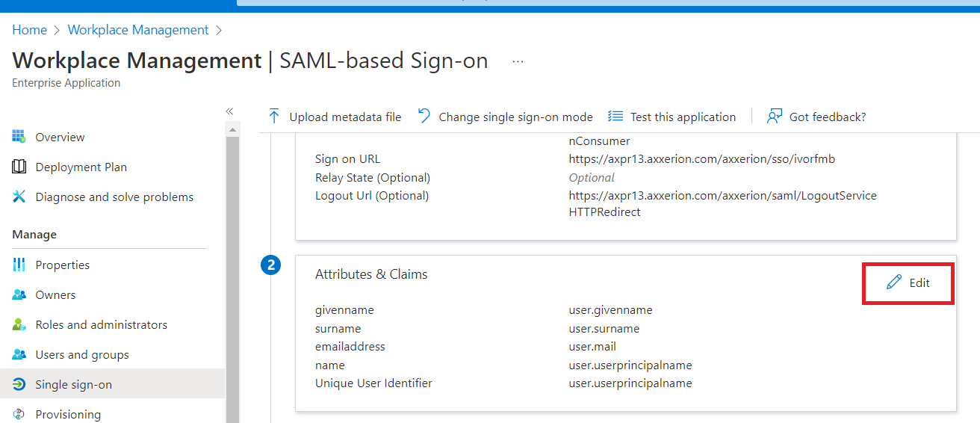Select the Properties bars icon
Image resolution: width=980 pixels, height=423 pixels.
(19, 265)
